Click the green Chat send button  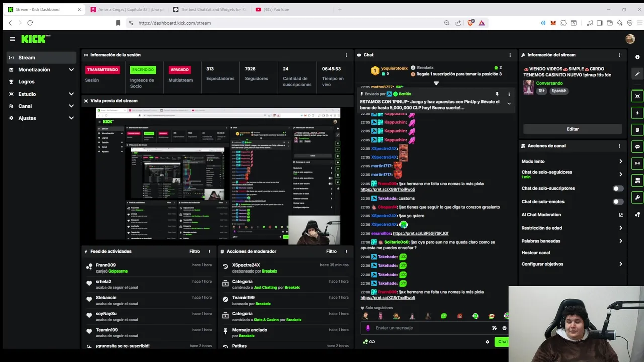(502, 342)
